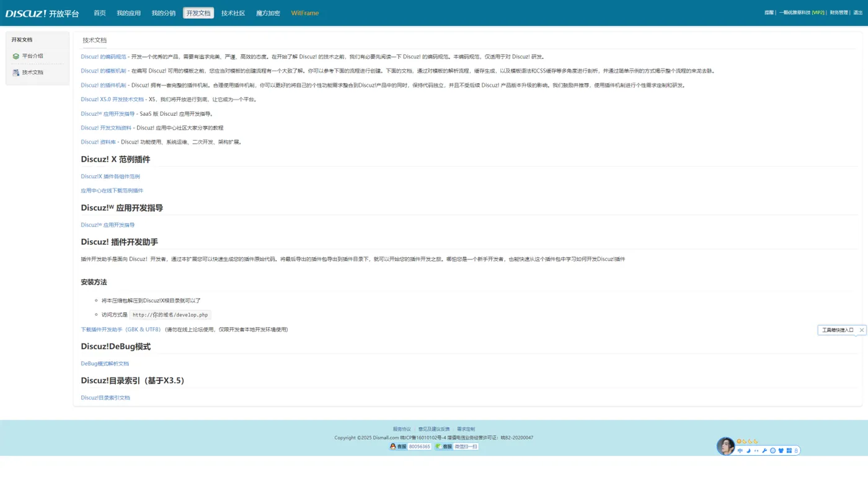Open Discuz! 开发文档资料 link
The width and height of the screenshot is (868, 480).
point(106,128)
